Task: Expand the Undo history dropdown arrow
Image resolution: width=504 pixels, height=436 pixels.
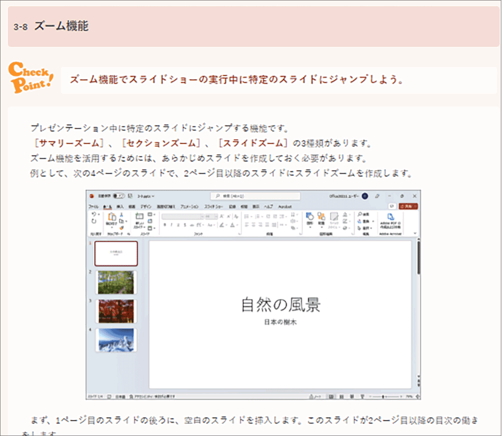Action: [98, 214]
